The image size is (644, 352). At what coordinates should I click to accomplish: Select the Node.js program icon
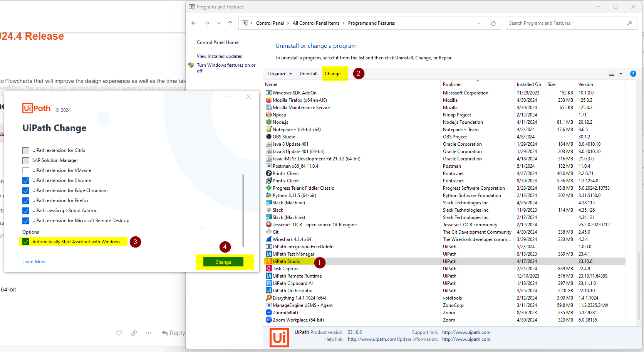point(268,122)
